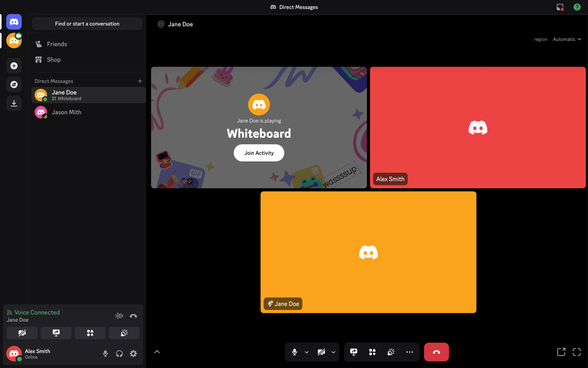Mute microphone beside Alex Smith user panel
Image resolution: width=588 pixels, height=368 pixels.
tap(105, 354)
